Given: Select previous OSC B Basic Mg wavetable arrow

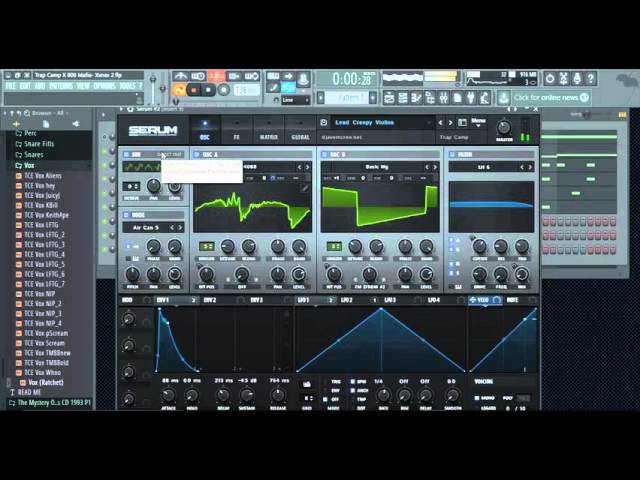Looking at the screenshot, I should point(427,167).
